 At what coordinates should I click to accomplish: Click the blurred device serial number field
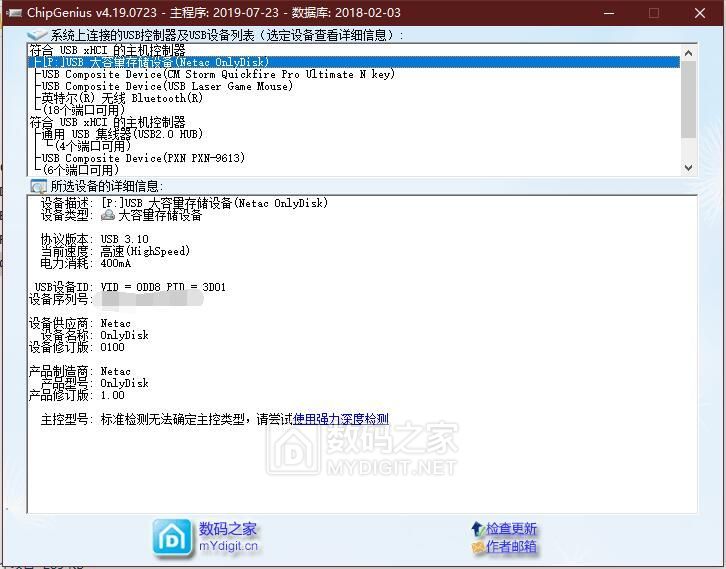pyautogui.click(x=148, y=299)
